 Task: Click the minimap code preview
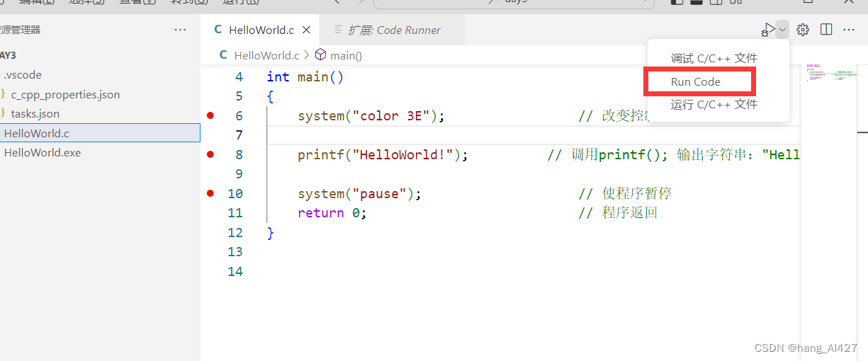pyautogui.click(x=830, y=72)
